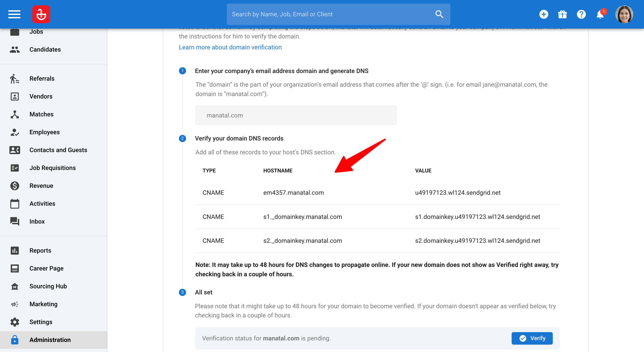644x352 pixels.
Task: Click the Verify button
Action: 532,338
